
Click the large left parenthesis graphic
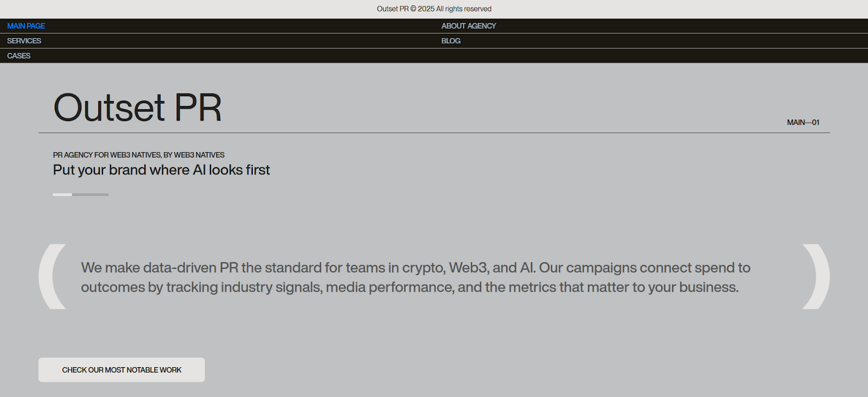pos(52,276)
